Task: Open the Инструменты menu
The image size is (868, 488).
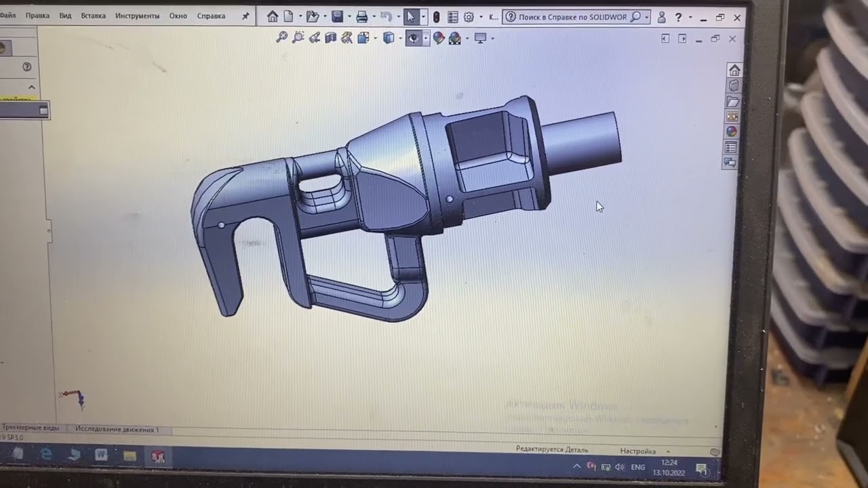Action: [137, 16]
